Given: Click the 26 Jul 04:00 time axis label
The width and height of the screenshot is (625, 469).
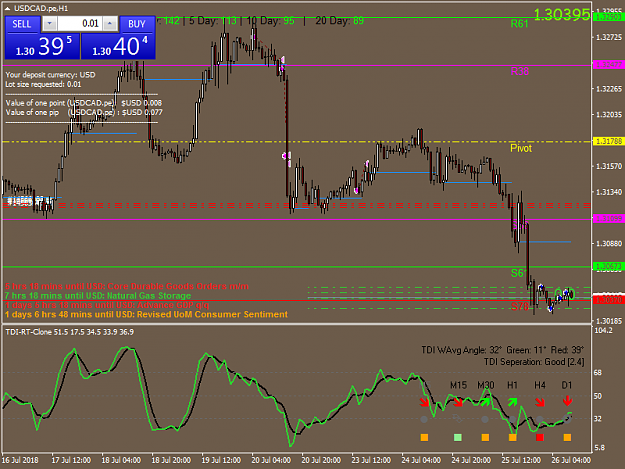Looking at the screenshot, I should coord(571,460).
